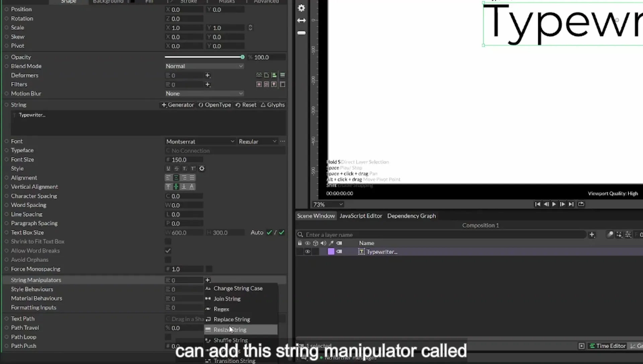Set vertical alignment to bottom
The image size is (643, 364).
click(x=184, y=187)
